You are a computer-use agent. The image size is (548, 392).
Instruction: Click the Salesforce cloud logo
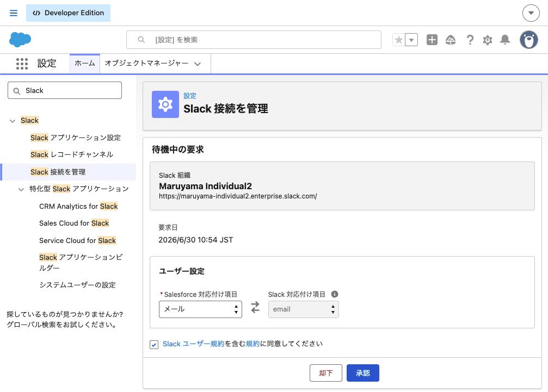coord(20,40)
